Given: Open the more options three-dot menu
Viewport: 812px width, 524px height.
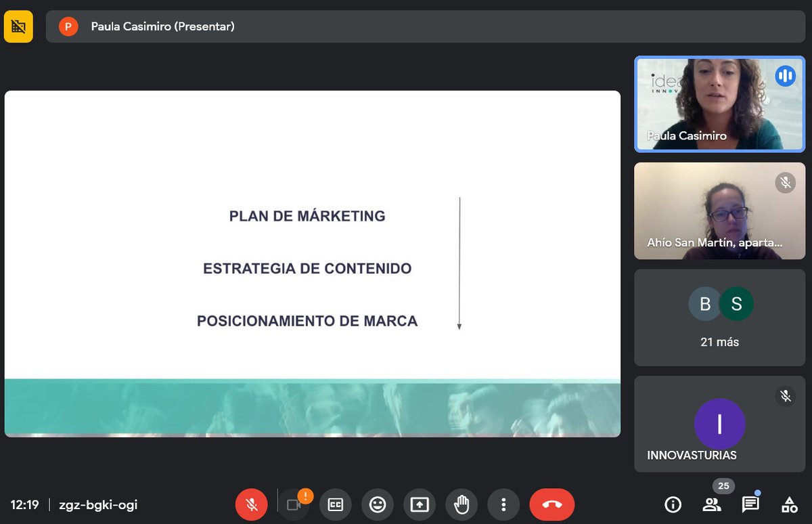Looking at the screenshot, I should click(503, 504).
